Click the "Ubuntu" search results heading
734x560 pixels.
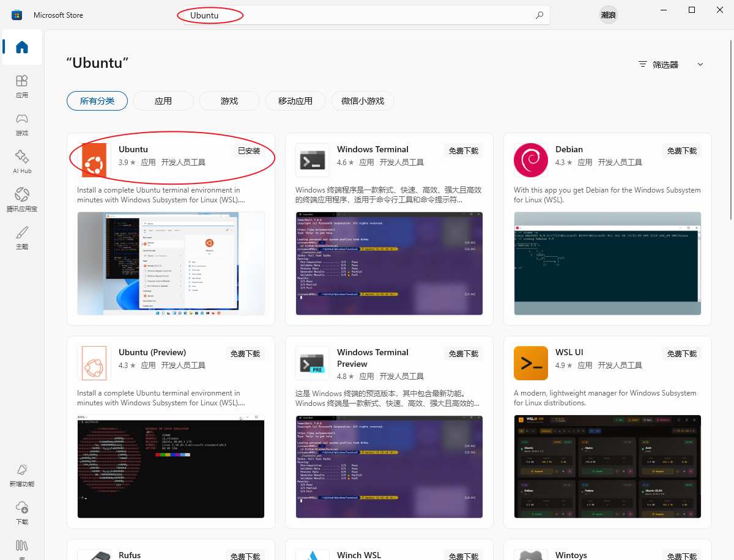click(x=98, y=63)
